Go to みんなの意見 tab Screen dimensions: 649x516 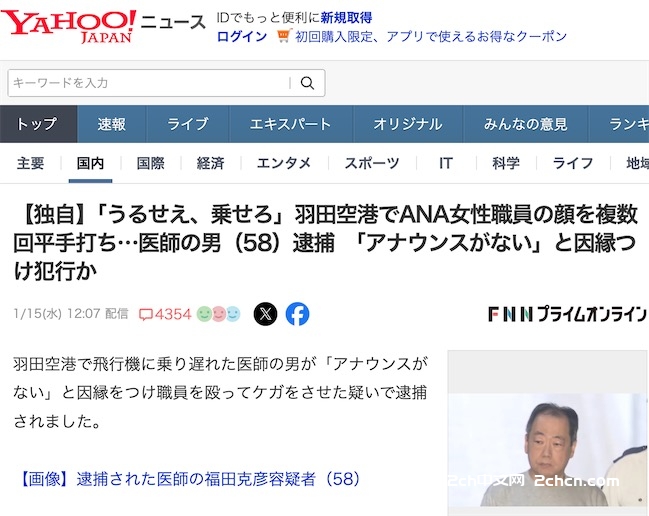(x=525, y=124)
